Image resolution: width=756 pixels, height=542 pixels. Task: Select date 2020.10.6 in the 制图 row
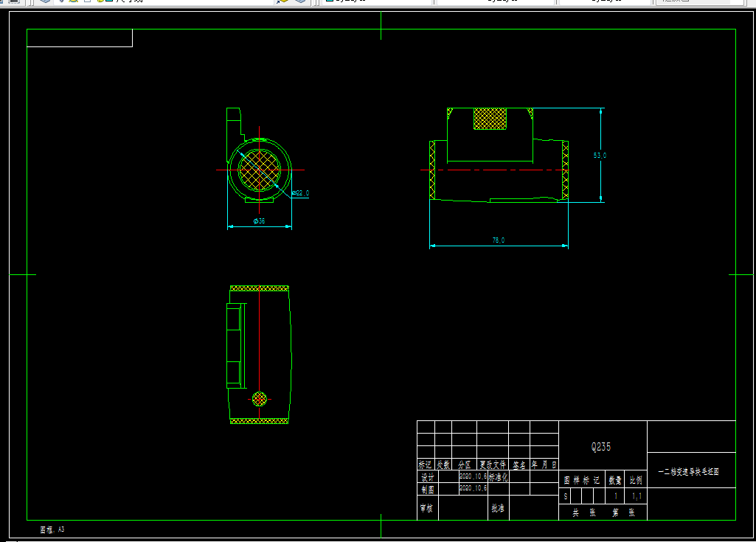473,488
